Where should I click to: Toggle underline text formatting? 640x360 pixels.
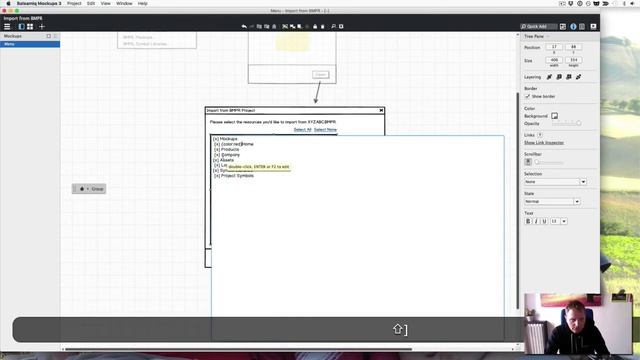click(544, 221)
